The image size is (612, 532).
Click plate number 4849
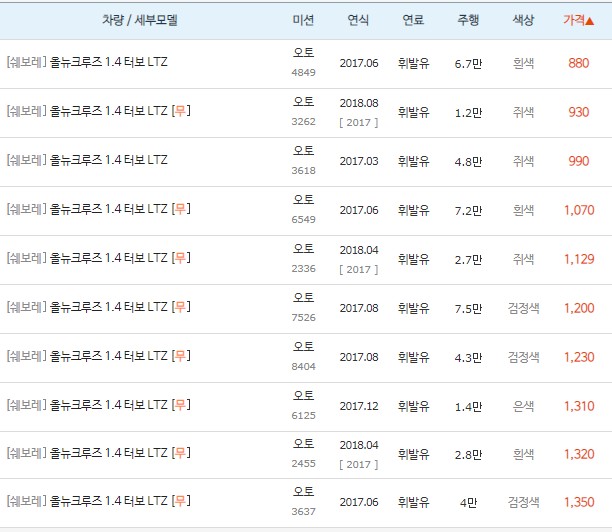303,73
